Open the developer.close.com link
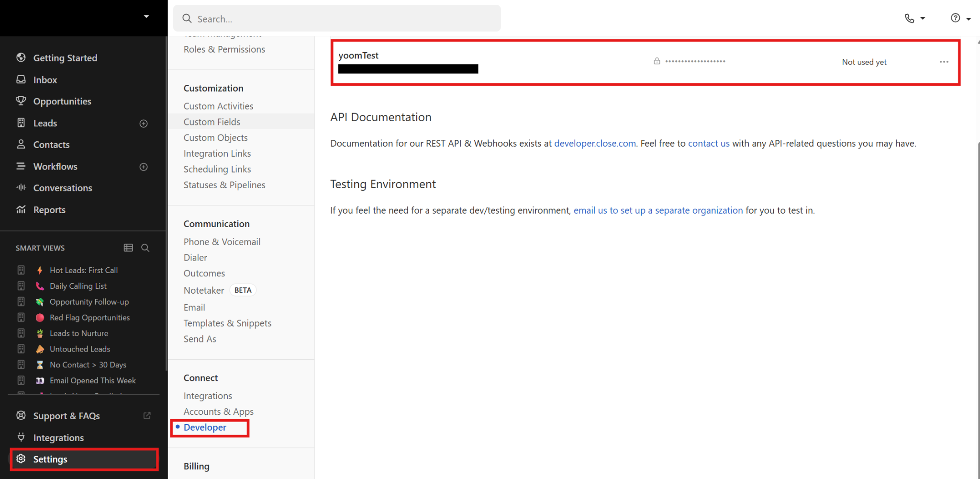The image size is (980, 479). click(x=595, y=143)
